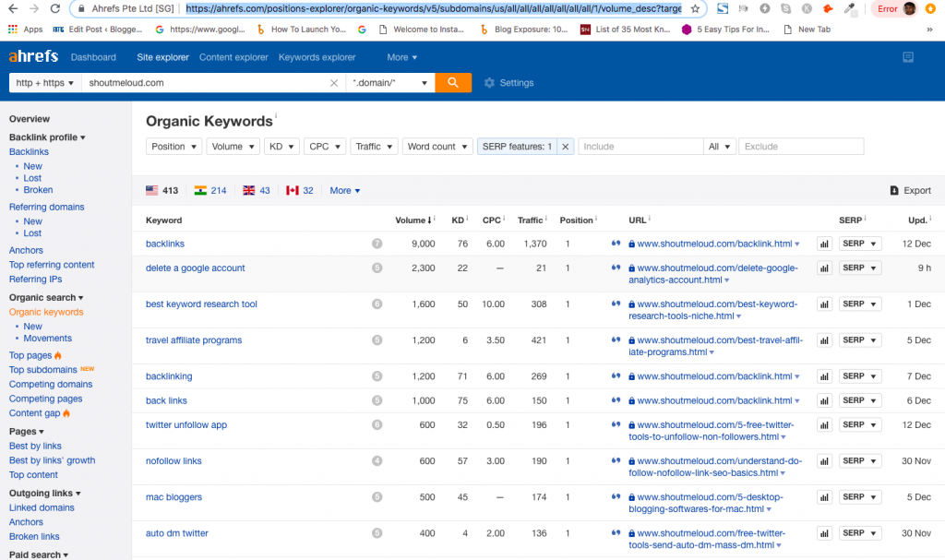Open chart icon for mac bloggers row
945x560 pixels.
tap(824, 497)
